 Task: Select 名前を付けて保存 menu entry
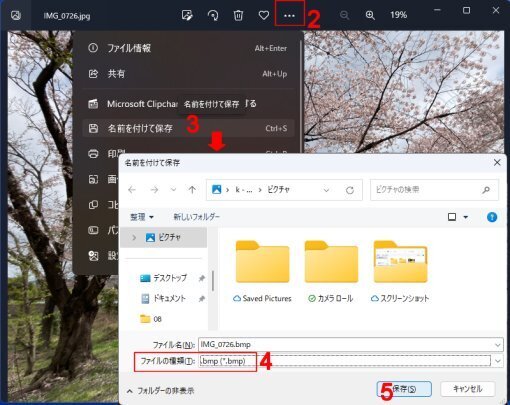click(x=188, y=128)
